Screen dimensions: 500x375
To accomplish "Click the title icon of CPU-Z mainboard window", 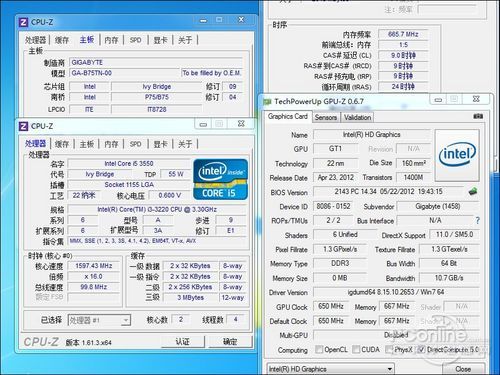I will click(x=23, y=22).
